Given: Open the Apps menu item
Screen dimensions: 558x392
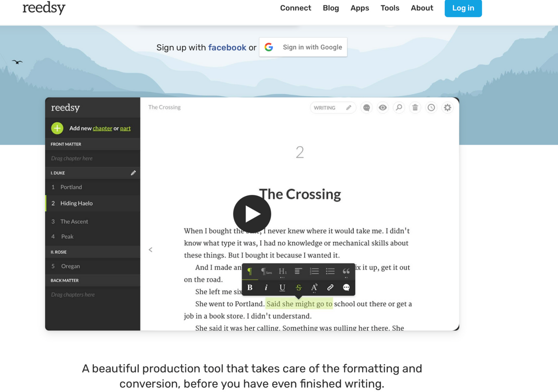Looking at the screenshot, I should click(x=359, y=8).
